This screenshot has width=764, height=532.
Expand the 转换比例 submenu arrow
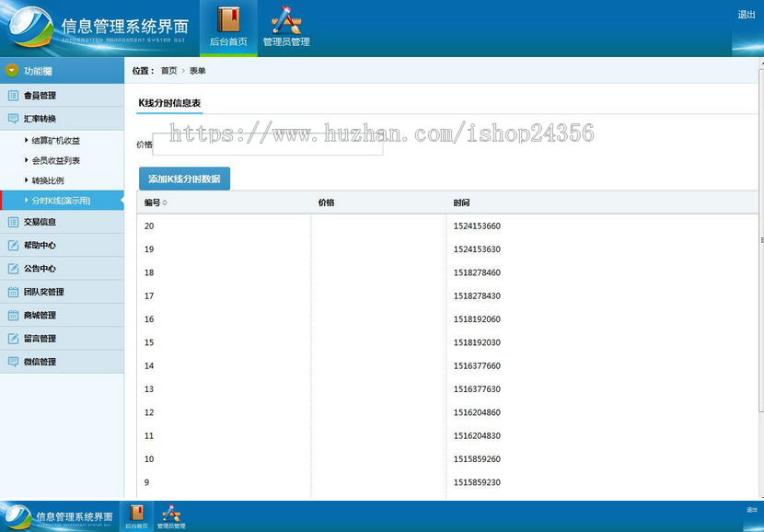(x=27, y=180)
